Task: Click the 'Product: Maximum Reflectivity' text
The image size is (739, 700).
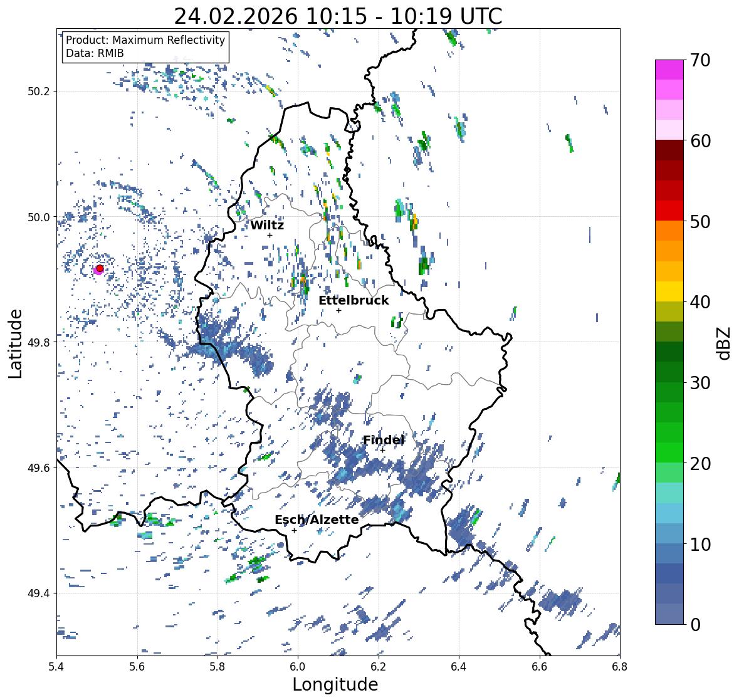Action: (x=145, y=40)
